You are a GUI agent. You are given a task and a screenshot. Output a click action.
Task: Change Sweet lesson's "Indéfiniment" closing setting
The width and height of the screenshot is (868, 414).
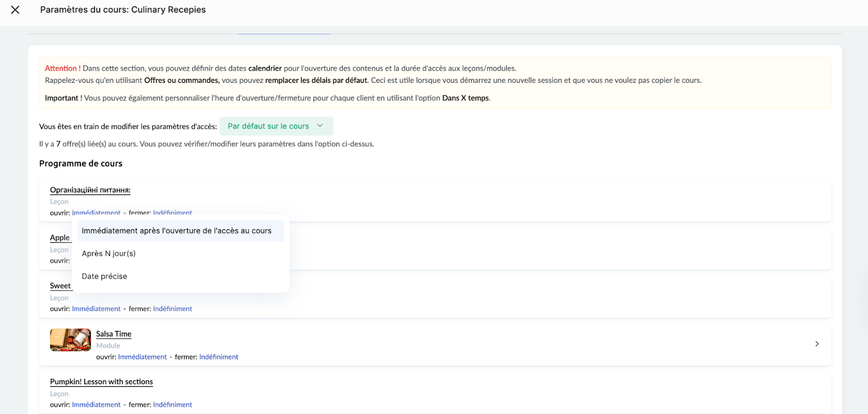tap(173, 309)
